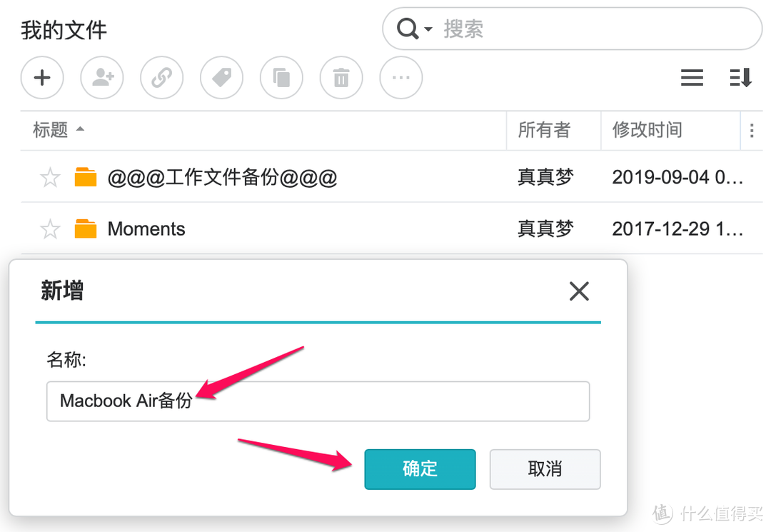This screenshot has width=771, height=532.
Task: Expand the search options dropdown arrow
Action: pyautogui.click(x=428, y=29)
